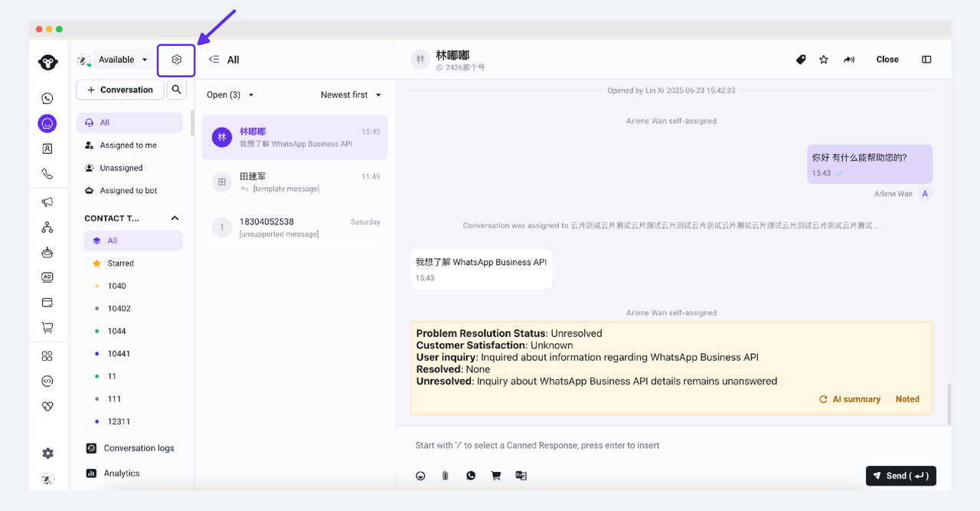Expand the Open (3) filter dropdown
Screen dimensions: 980x511
(x=230, y=95)
